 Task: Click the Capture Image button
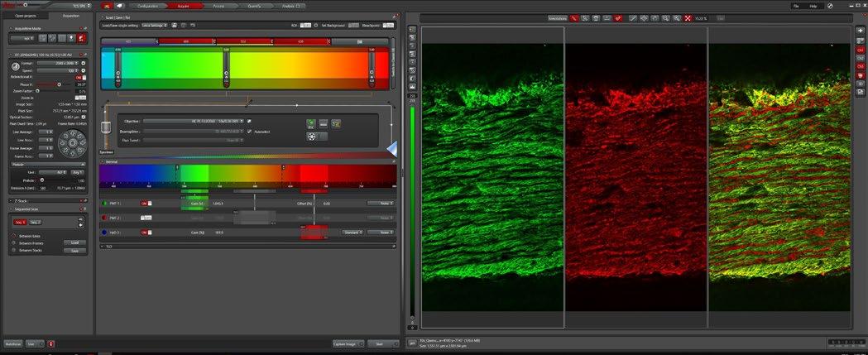click(348, 344)
